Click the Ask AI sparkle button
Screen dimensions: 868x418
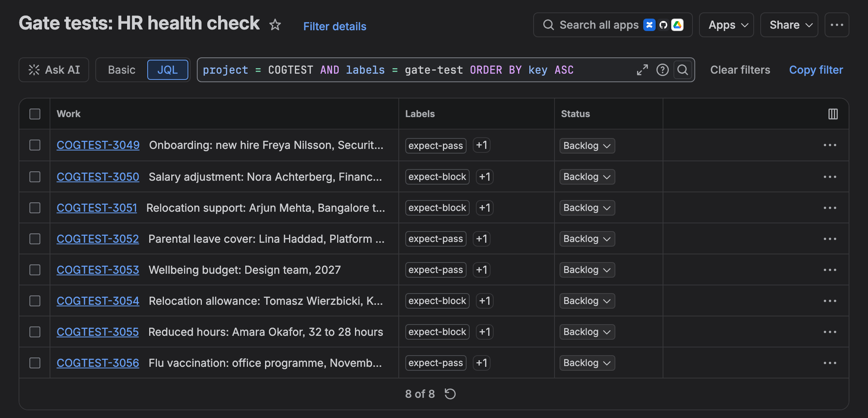[54, 70]
